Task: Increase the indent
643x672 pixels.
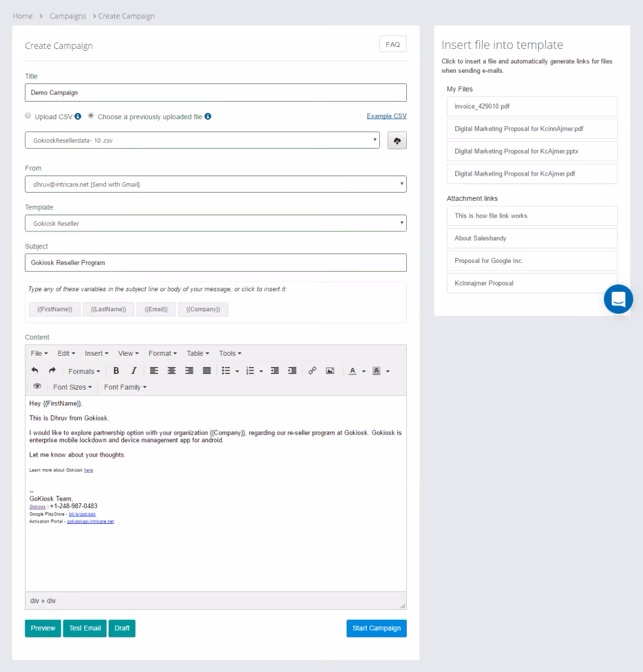Action: pos(293,371)
